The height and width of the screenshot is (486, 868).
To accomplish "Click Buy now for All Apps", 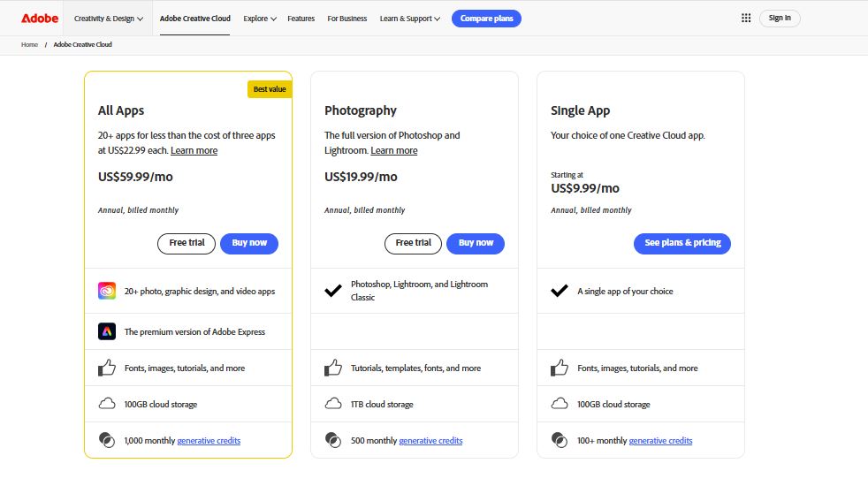I will [x=249, y=244].
